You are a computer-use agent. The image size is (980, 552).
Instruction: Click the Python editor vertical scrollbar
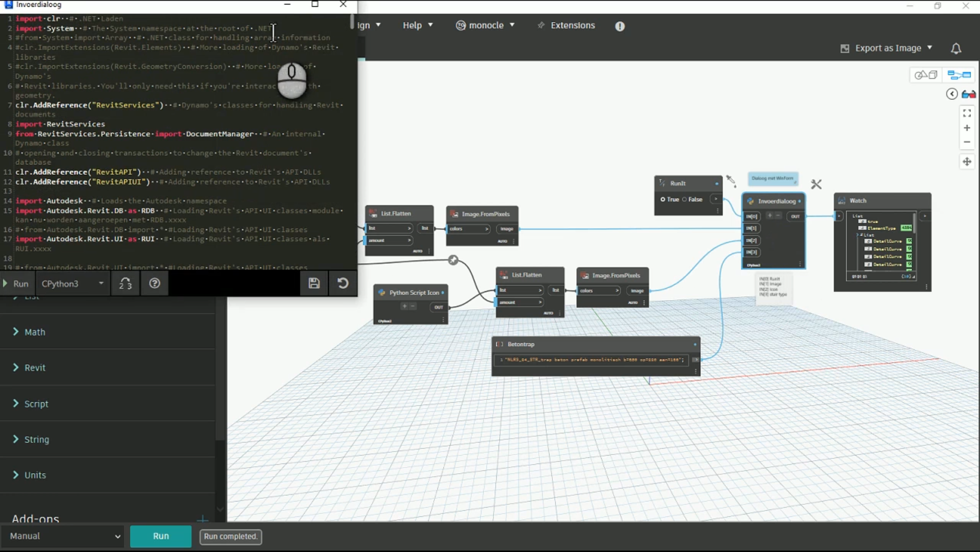(352, 22)
